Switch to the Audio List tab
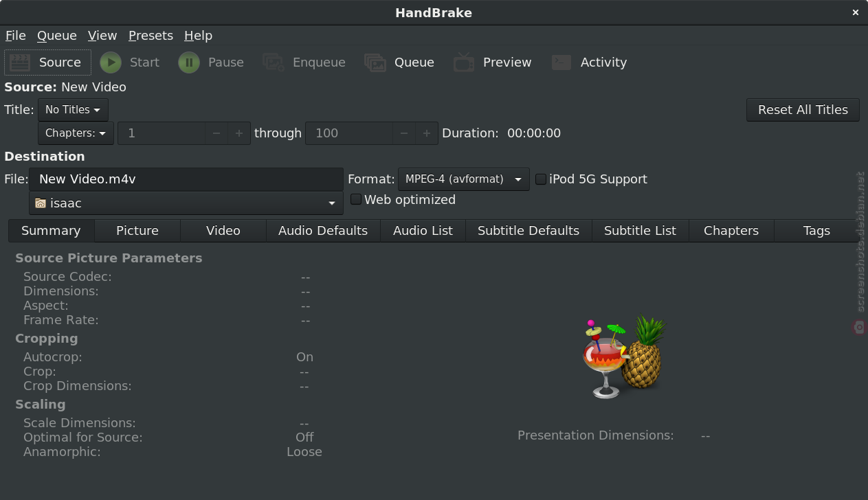This screenshot has height=500, width=868. (x=423, y=231)
